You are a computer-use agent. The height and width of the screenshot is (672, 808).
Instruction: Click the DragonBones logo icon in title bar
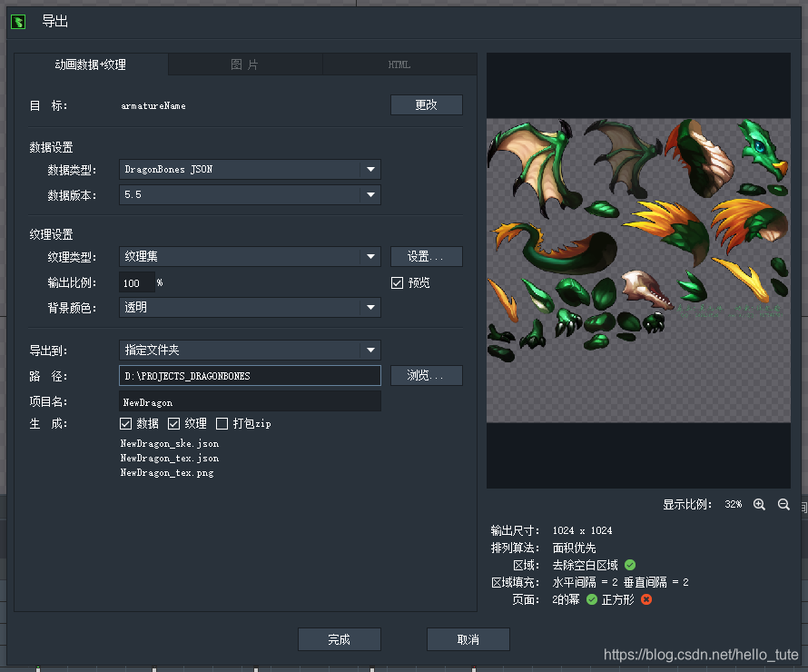pos(18,22)
